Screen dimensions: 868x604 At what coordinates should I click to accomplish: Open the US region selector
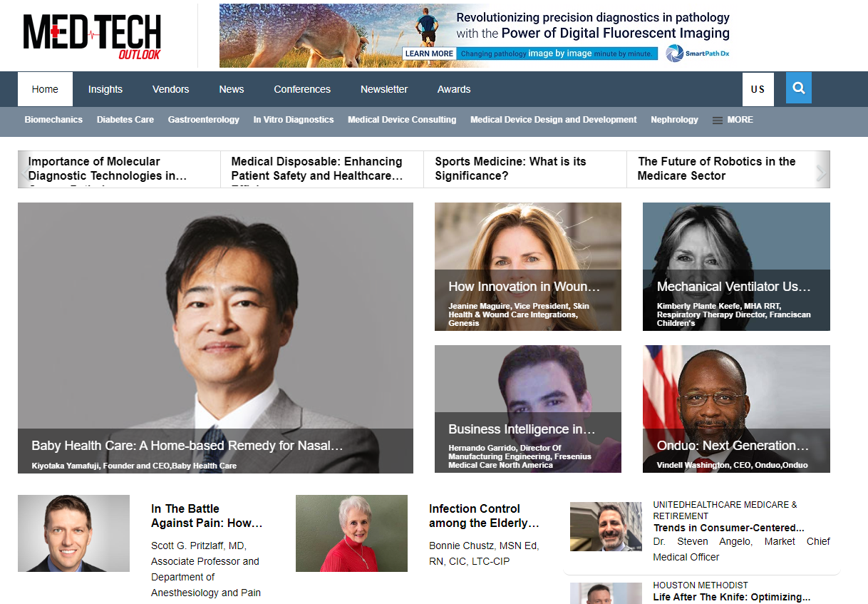(758, 89)
